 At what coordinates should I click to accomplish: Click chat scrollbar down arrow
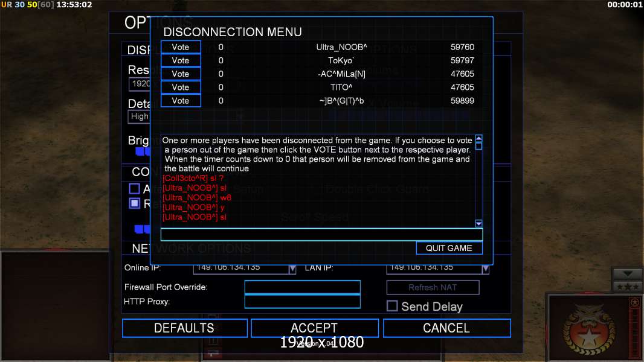coord(478,223)
